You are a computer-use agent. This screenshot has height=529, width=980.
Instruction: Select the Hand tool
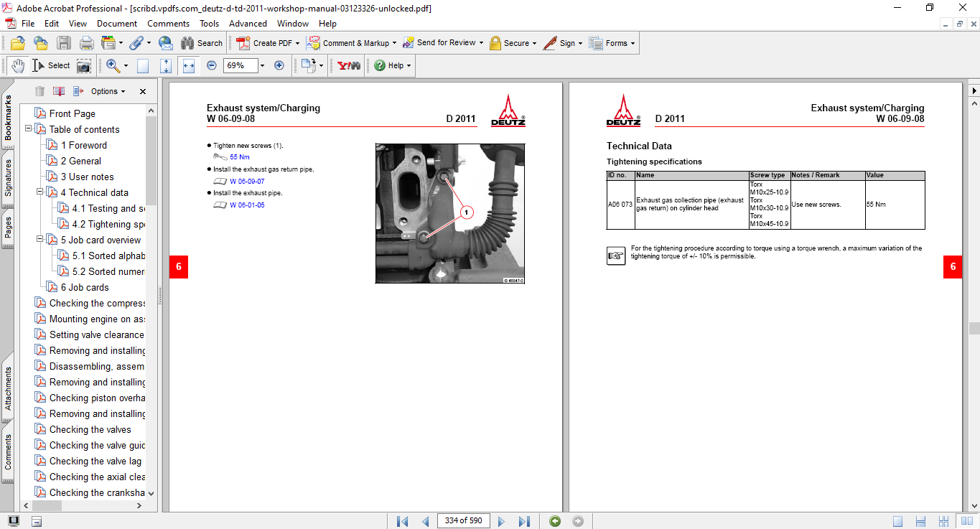[17, 65]
